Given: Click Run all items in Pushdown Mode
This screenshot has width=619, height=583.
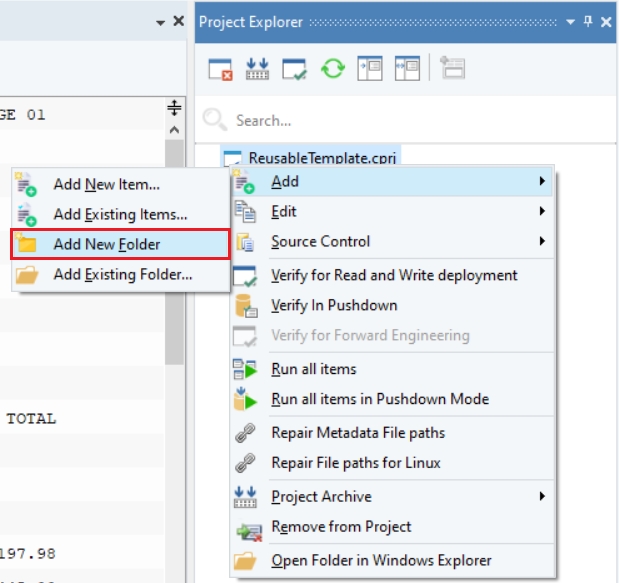Looking at the screenshot, I should point(380,399).
